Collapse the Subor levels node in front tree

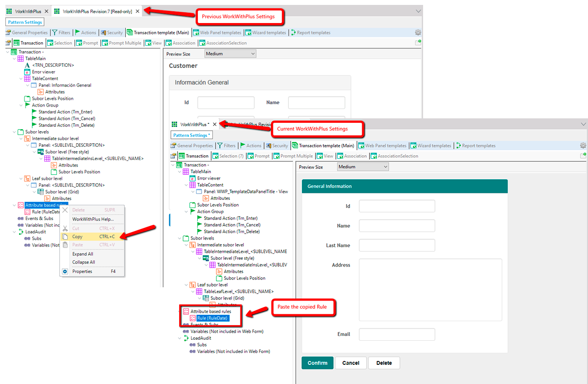[x=179, y=238]
